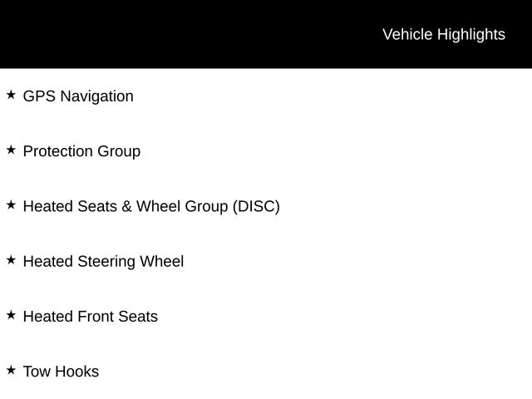Select the Heated Front Seats entry
Image resolution: width=532 pixels, height=399 pixels.
[x=90, y=317]
